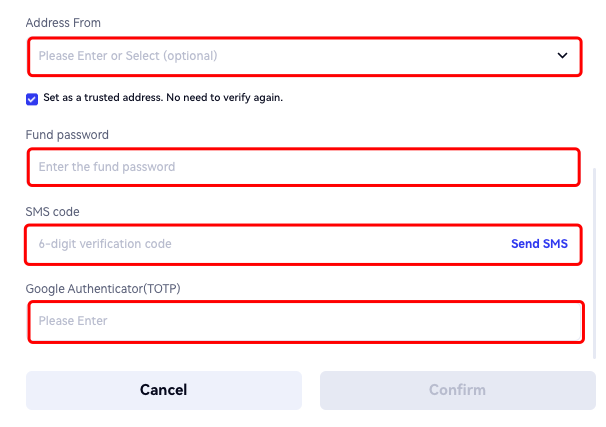Viewport: 606px width, 427px height.
Task: Click the 'Address From' field label
Action: [x=63, y=22]
